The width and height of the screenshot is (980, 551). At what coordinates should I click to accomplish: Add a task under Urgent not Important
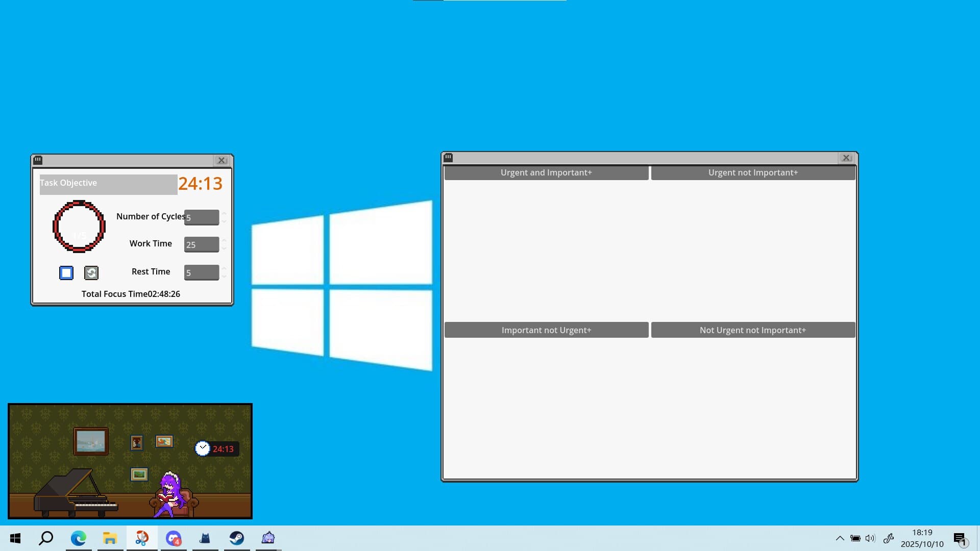(x=753, y=172)
